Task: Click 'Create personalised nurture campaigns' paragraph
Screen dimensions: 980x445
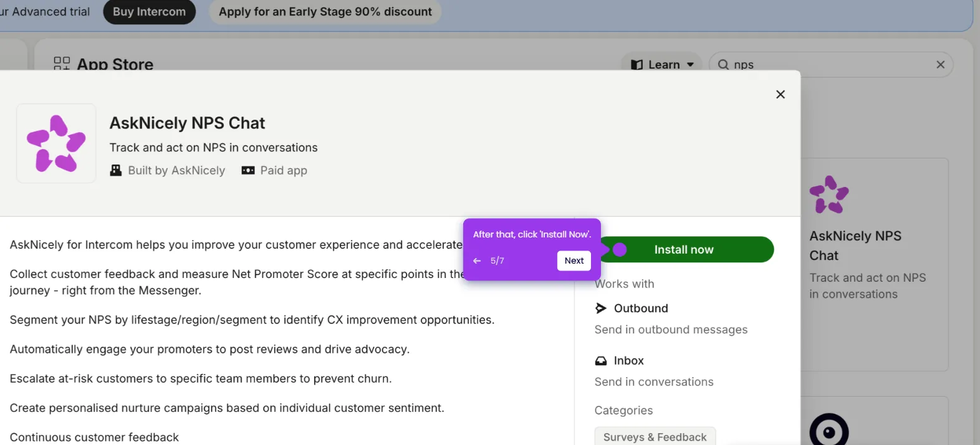Action: tap(227, 408)
